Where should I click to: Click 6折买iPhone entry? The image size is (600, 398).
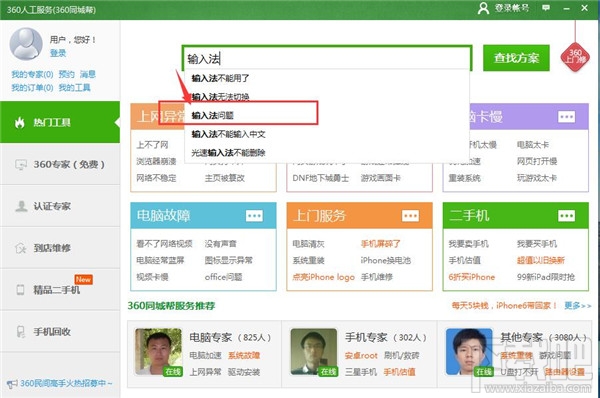[472, 277]
